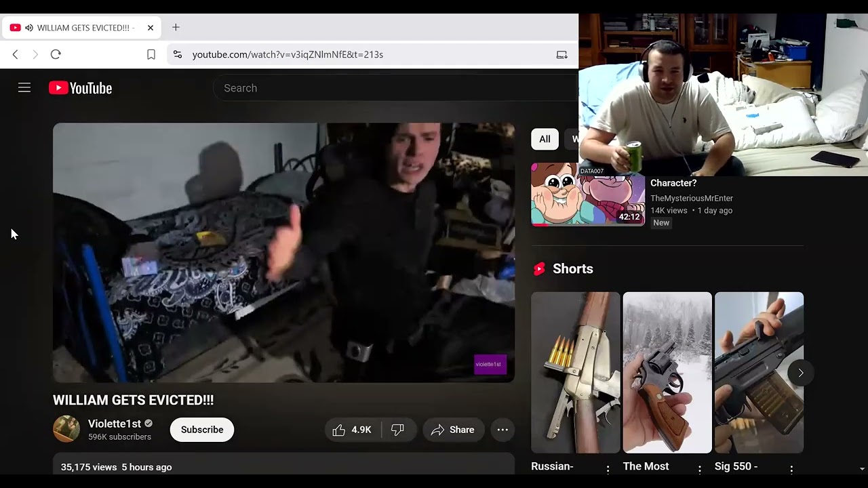
Task: Open the Violette1st channel name link
Action: [x=115, y=424]
